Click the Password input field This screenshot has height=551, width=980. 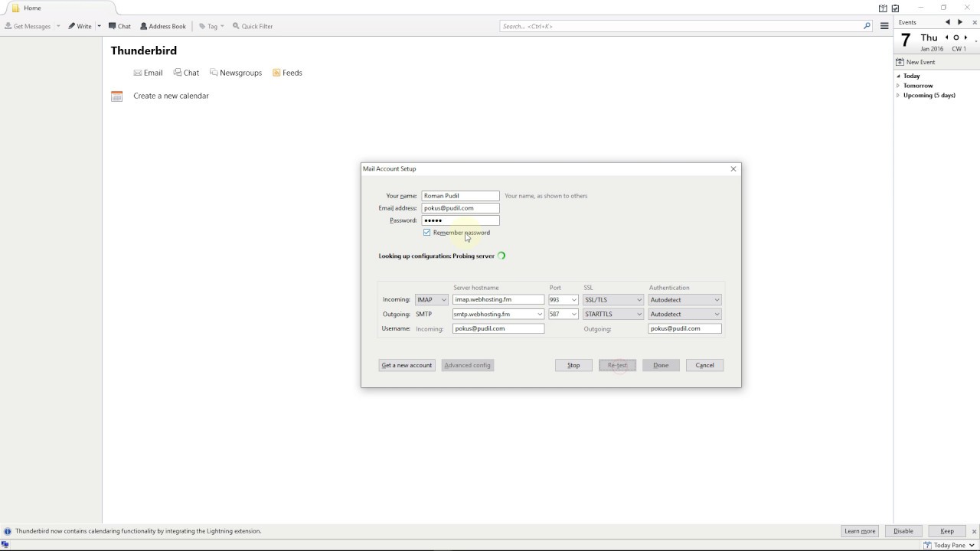click(x=460, y=220)
